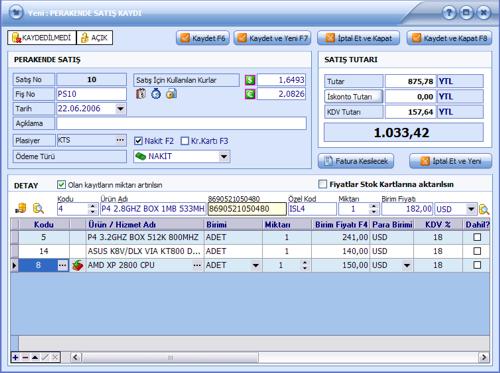
Task: Click the Birim Fiyatı field 182,00
Action: pos(407,209)
